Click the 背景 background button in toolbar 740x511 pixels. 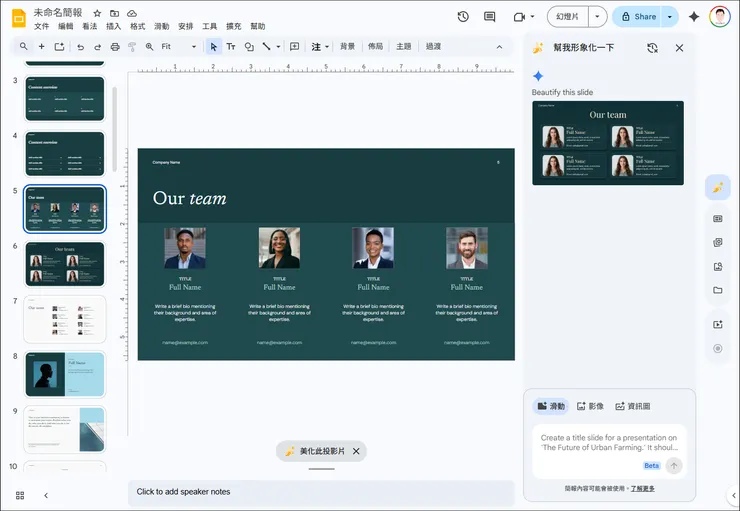coord(347,47)
